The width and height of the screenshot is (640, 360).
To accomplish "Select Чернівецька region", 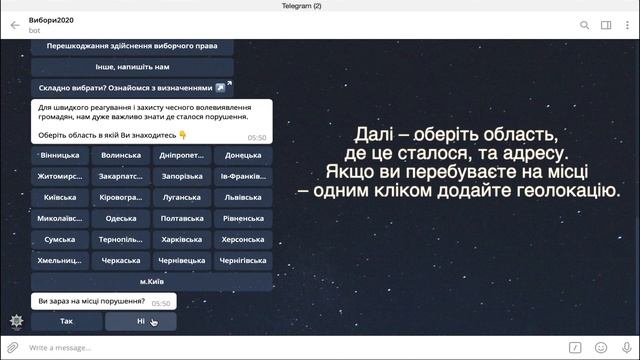I will [182, 261].
